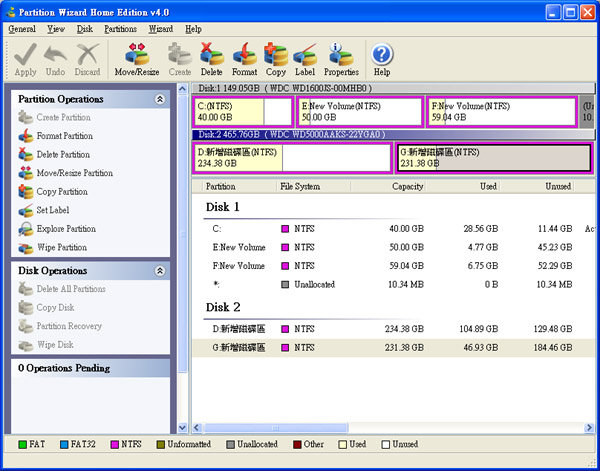The width and height of the screenshot is (600, 471).
Task: Click the Label toolbar icon
Action: (305, 54)
